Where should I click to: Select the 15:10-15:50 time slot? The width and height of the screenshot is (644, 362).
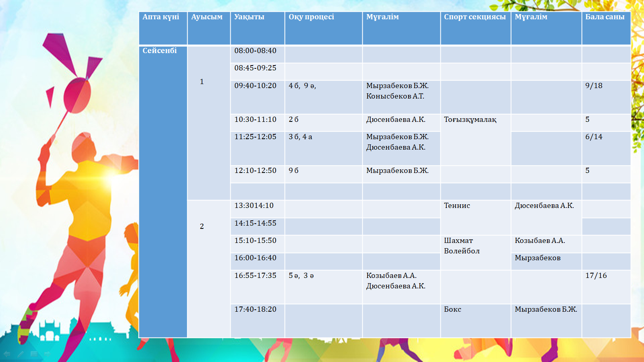[258, 244]
